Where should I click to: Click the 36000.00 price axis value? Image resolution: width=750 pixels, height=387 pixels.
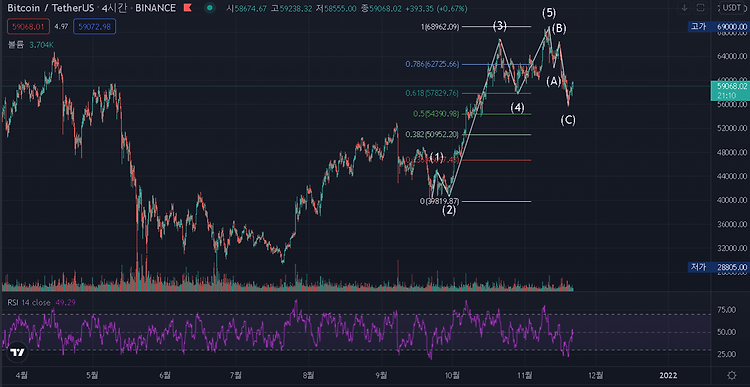(731, 224)
